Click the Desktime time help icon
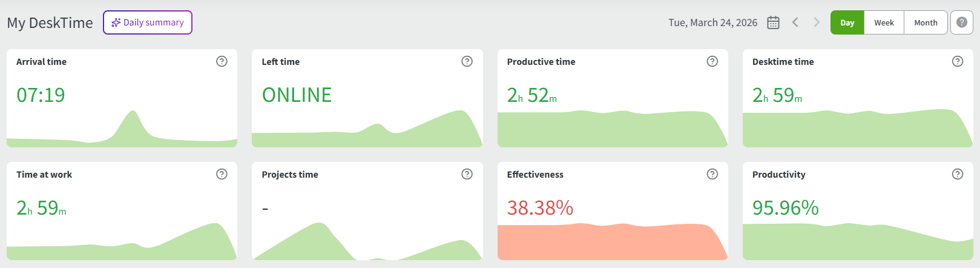 coord(958,61)
